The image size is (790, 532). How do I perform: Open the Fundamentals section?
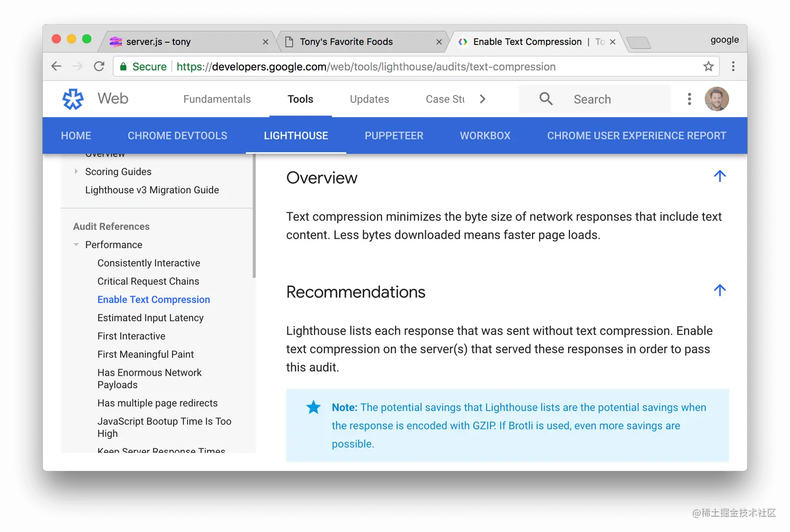coord(217,99)
